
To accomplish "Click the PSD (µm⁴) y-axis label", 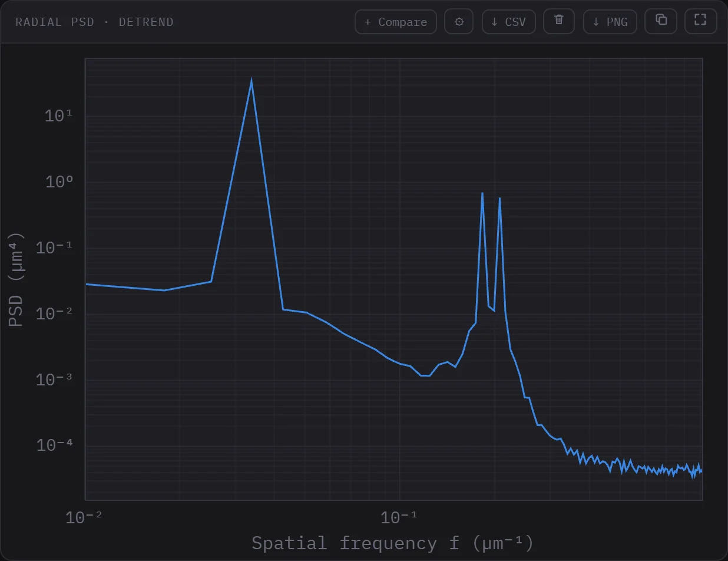I will pyautogui.click(x=16, y=279).
